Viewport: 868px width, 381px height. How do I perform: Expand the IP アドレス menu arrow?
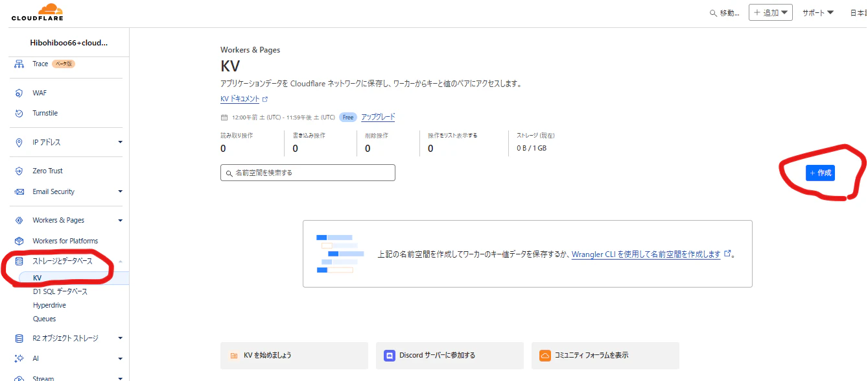120,142
